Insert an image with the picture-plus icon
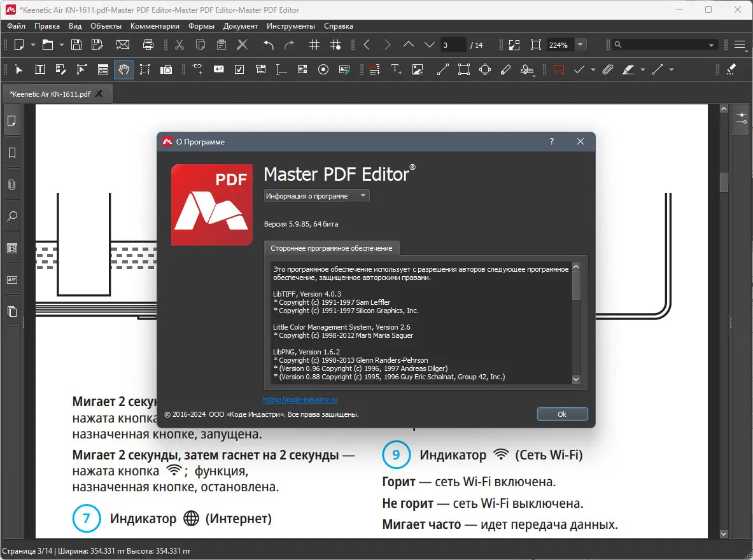This screenshot has height=560, width=753. coord(418,69)
